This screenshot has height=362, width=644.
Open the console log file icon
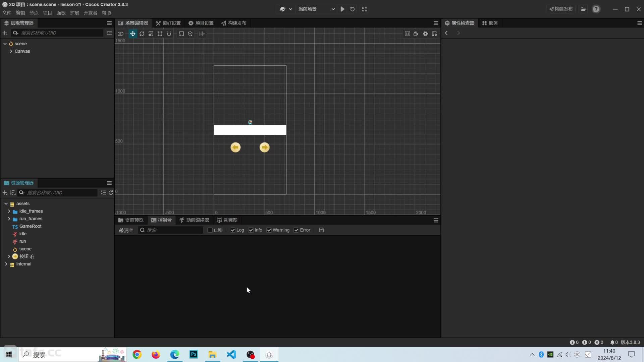(321, 230)
